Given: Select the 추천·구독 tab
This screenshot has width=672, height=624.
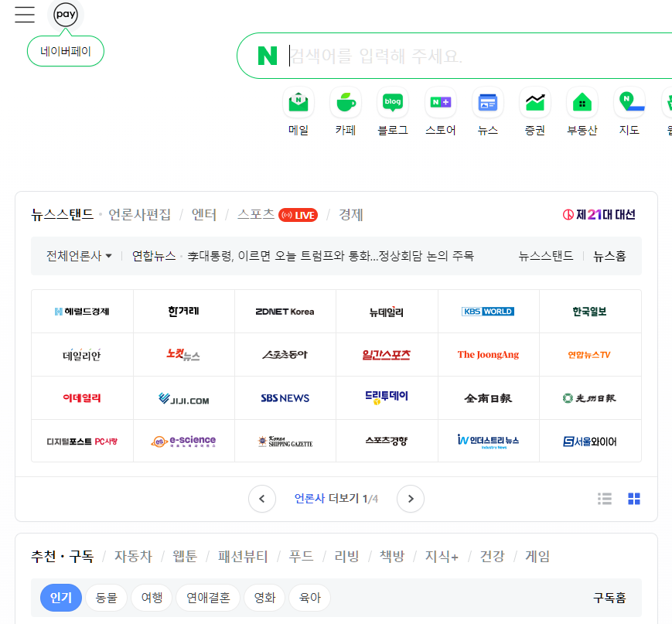Looking at the screenshot, I should coord(62,556).
